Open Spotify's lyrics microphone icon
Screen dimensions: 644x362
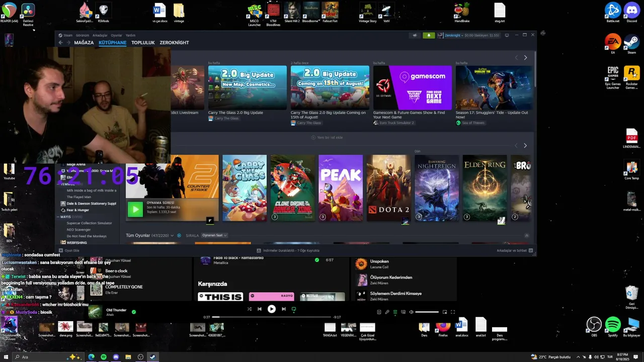[x=387, y=312]
